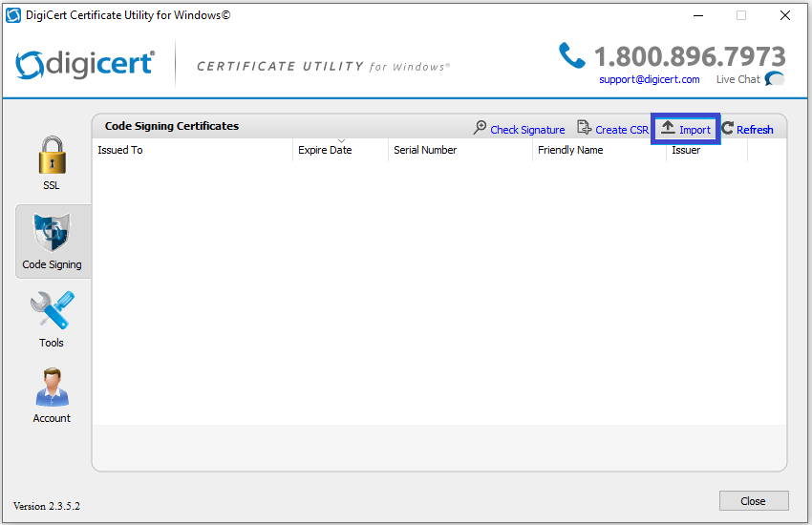Open Live Chat speech bubble icon
This screenshot has height=525, width=812.
tap(774, 79)
